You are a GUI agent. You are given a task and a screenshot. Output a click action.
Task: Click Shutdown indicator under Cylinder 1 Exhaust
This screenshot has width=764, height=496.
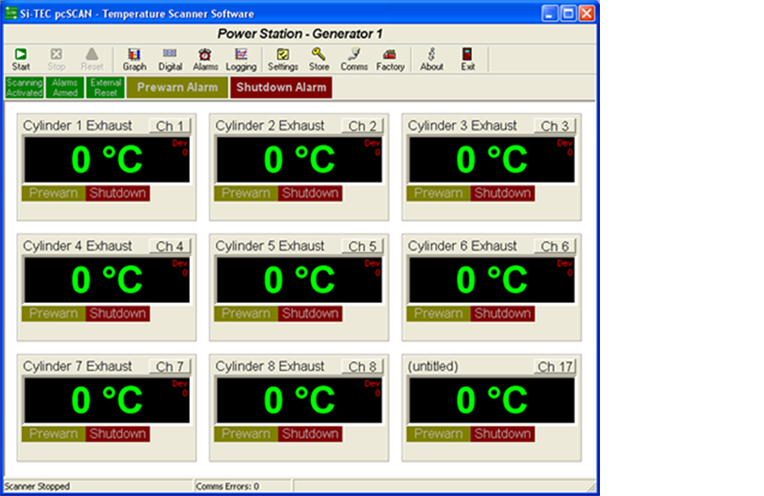pos(117,193)
